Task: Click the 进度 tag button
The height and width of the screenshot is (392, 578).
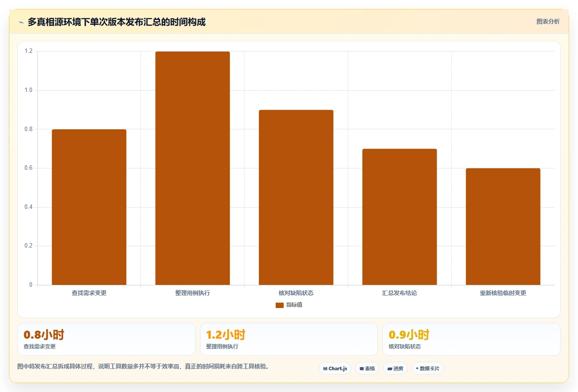Action: 395,368
